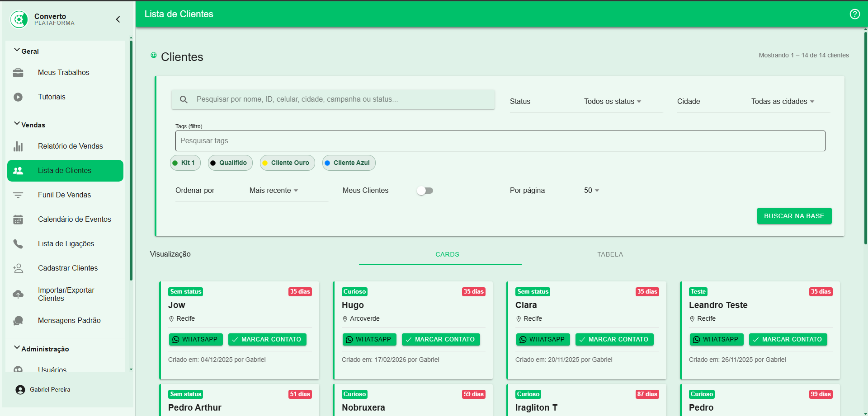This screenshot has width=868, height=416.
Task: Toggle the Meus Clientes switch
Action: tap(425, 191)
